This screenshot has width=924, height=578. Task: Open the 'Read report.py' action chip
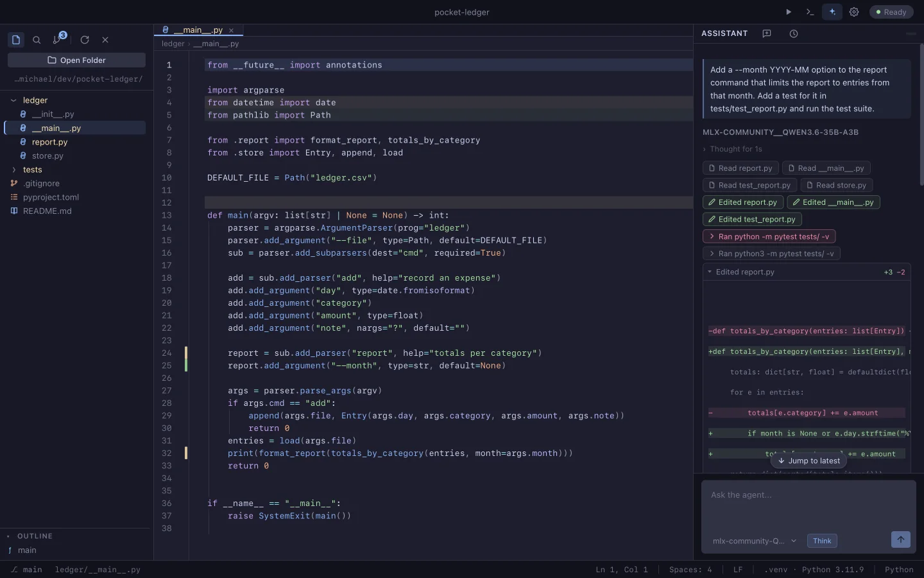coord(740,168)
